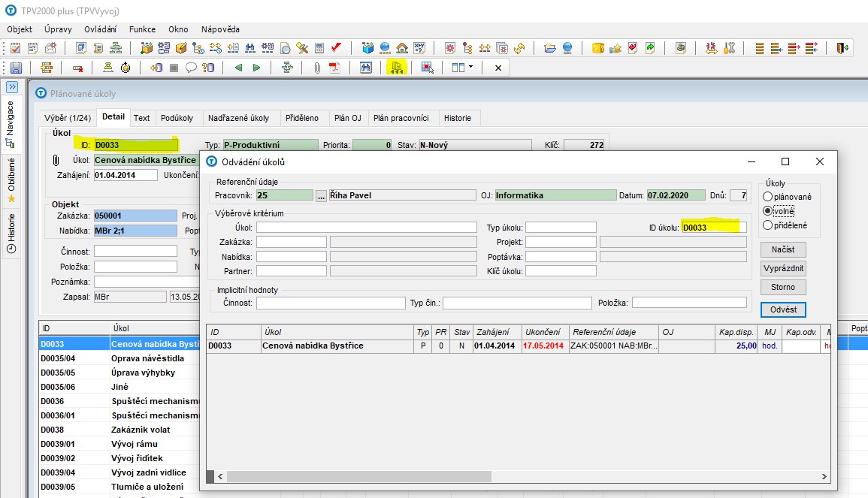Click the paperclip attachment icon in toolbar

(317, 68)
